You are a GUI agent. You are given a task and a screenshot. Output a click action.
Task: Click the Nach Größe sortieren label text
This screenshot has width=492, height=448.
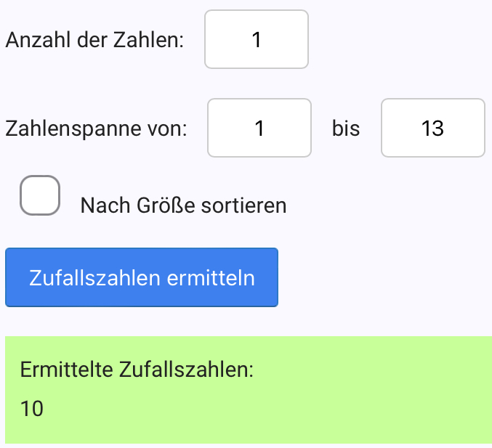[x=183, y=205]
